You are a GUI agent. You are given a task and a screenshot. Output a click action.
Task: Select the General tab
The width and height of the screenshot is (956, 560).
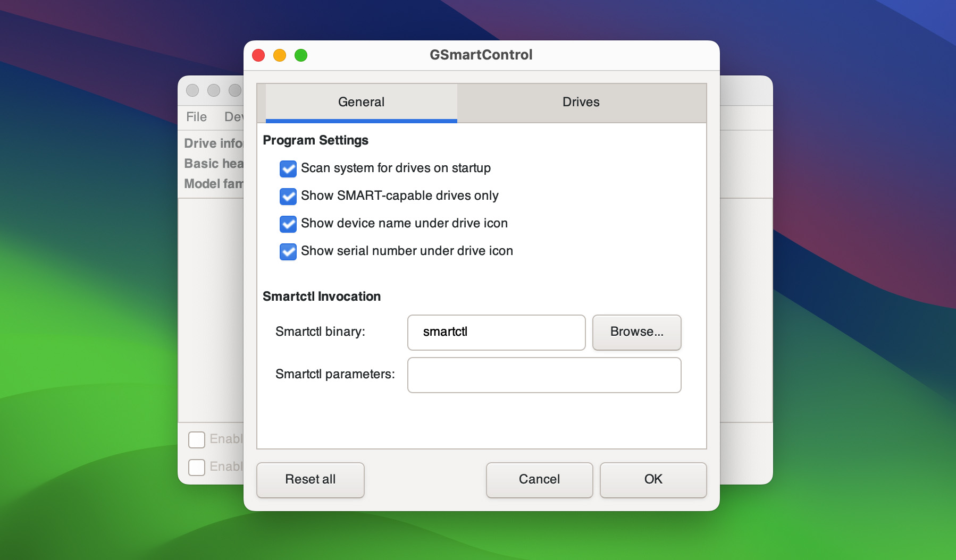pos(361,102)
